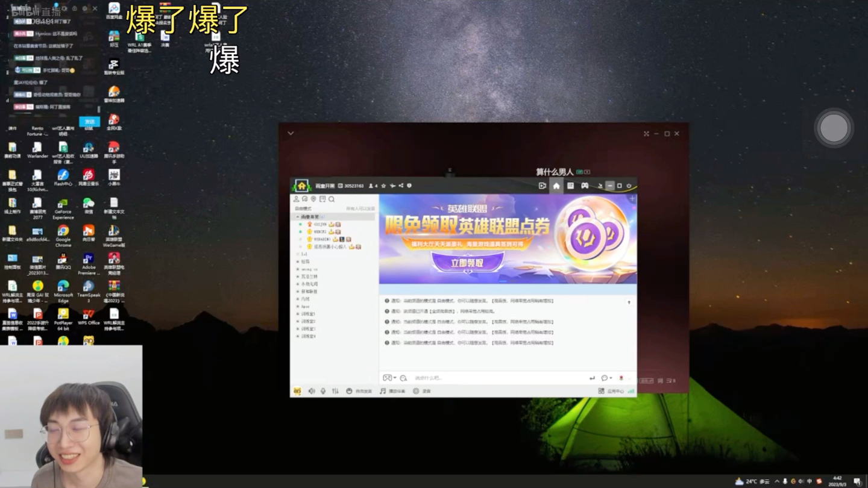868x488 pixels.
Task: Open UU加速器 desktop shortcut
Action: (89, 151)
